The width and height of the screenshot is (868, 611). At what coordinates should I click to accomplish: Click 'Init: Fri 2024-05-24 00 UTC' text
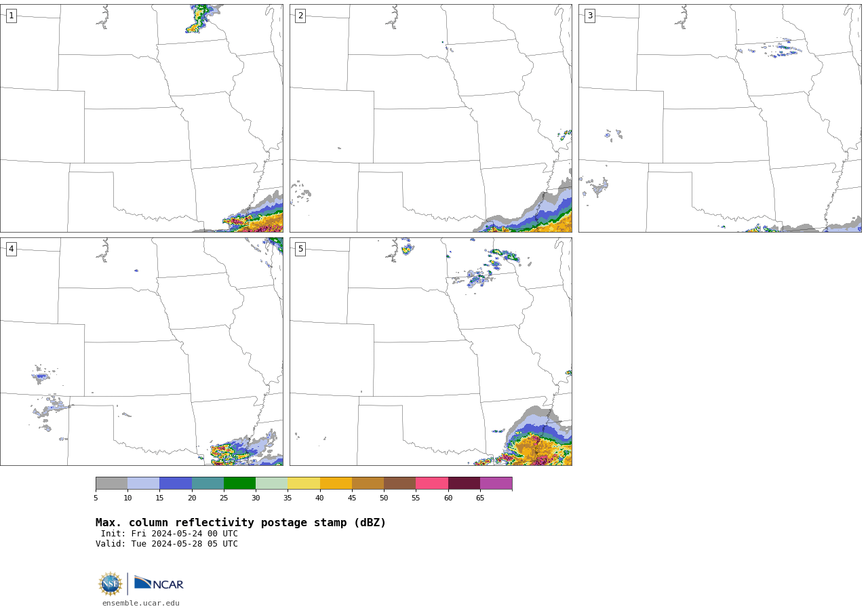[x=170, y=534]
